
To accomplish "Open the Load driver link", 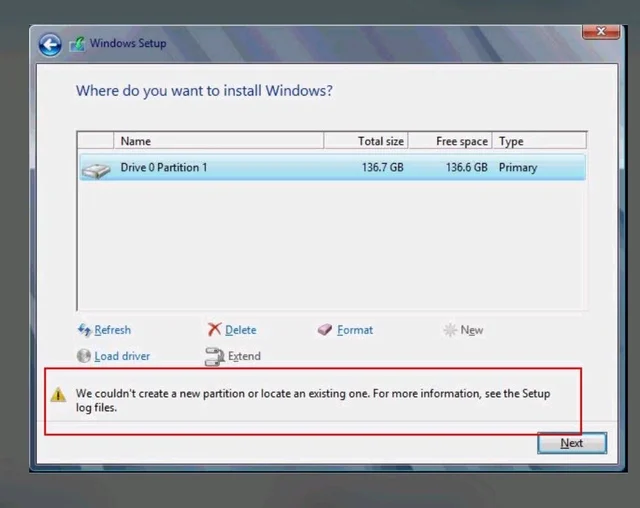I will [122, 356].
